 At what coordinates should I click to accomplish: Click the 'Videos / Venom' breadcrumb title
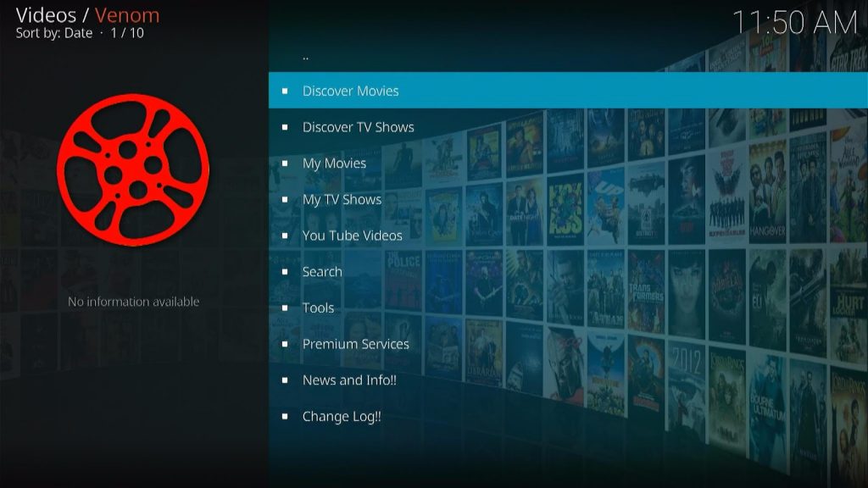[x=87, y=15]
